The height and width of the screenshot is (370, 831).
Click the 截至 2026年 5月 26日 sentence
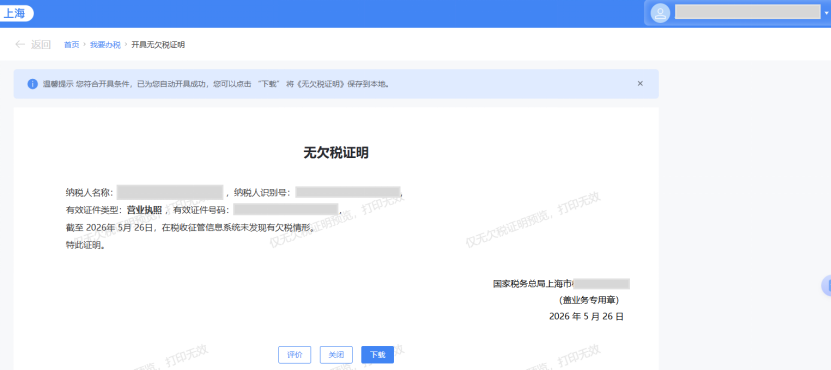point(190,228)
